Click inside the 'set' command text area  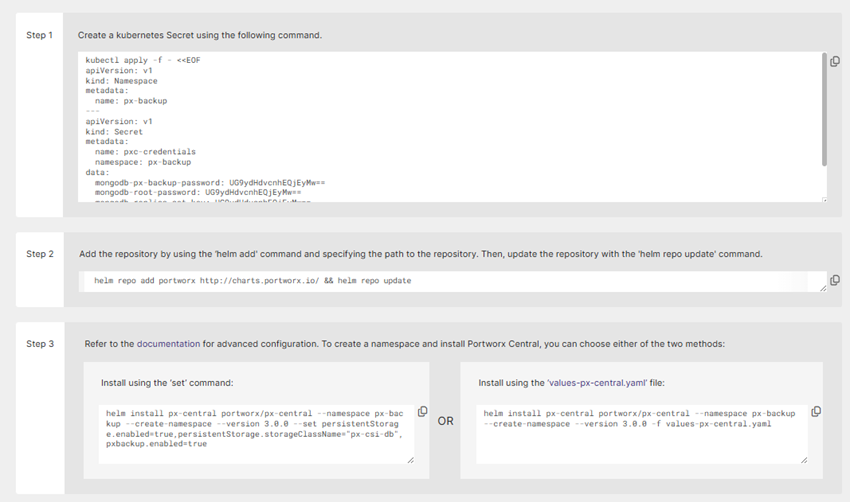256,434
